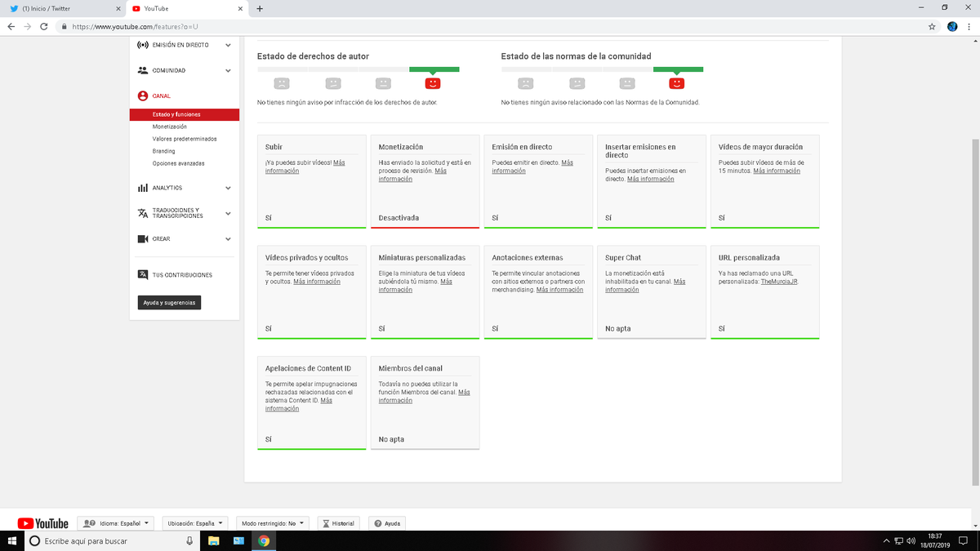The height and width of the screenshot is (551, 980).
Task: Click the Desactivada status text
Action: coord(399,218)
